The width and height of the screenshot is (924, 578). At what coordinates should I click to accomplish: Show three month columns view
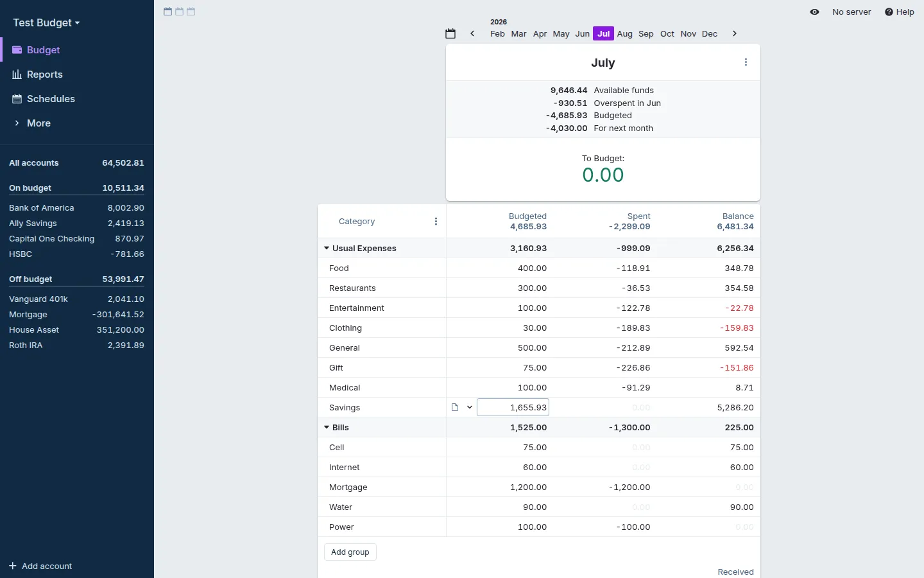[x=191, y=12]
